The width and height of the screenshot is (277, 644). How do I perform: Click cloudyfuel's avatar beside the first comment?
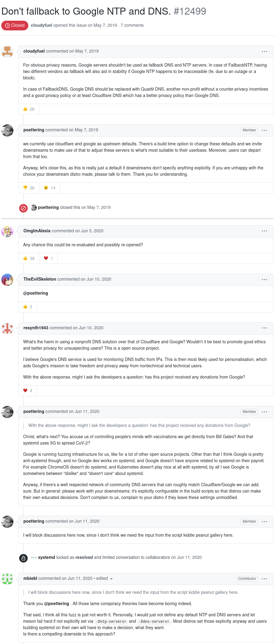pos(7,51)
